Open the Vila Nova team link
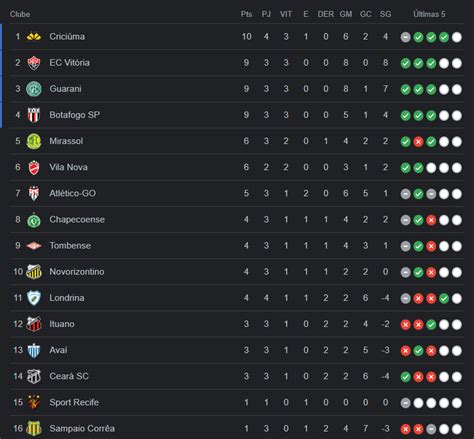The image size is (474, 439). tap(68, 167)
